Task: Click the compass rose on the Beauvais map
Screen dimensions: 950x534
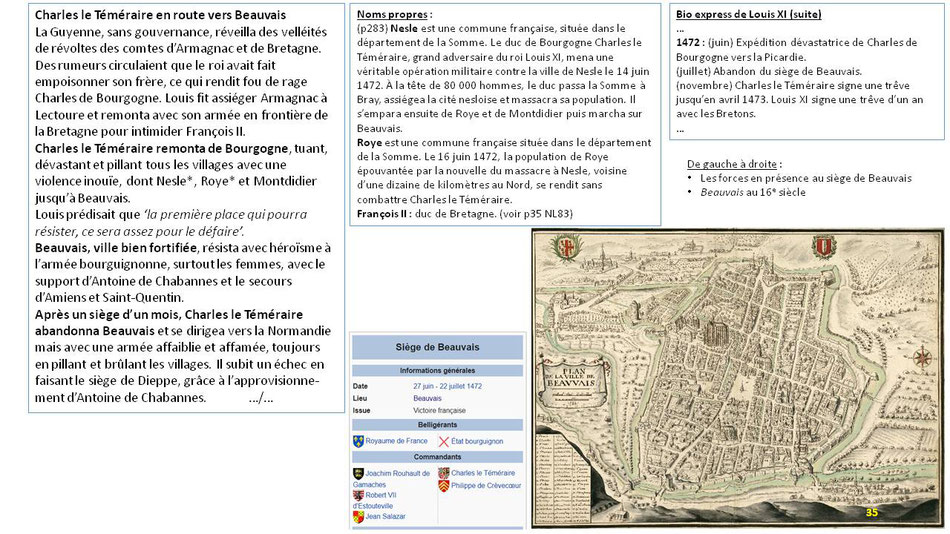Action: (922, 357)
